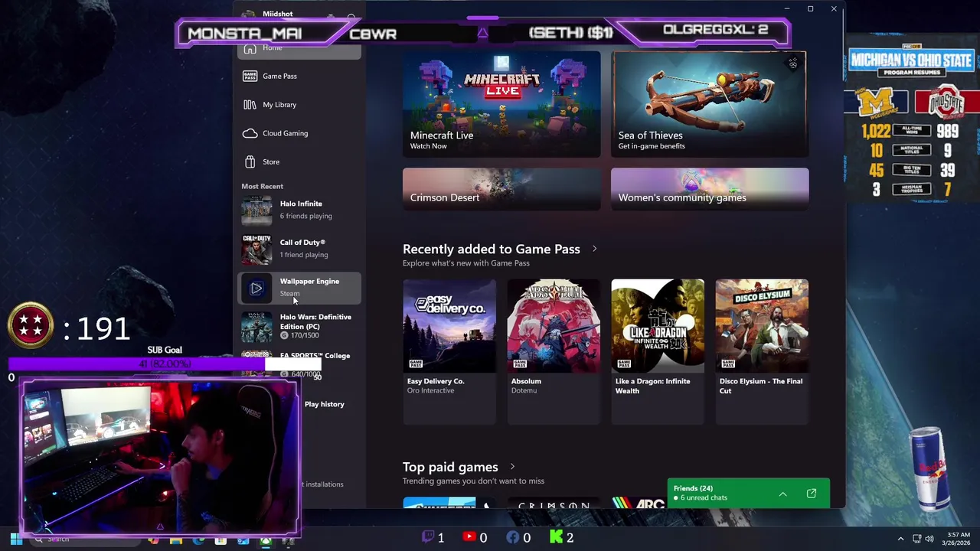This screenshot has height=551, width=980.
Task: Open Microsoft Store from the taskbar
Action: pos(220,540)
